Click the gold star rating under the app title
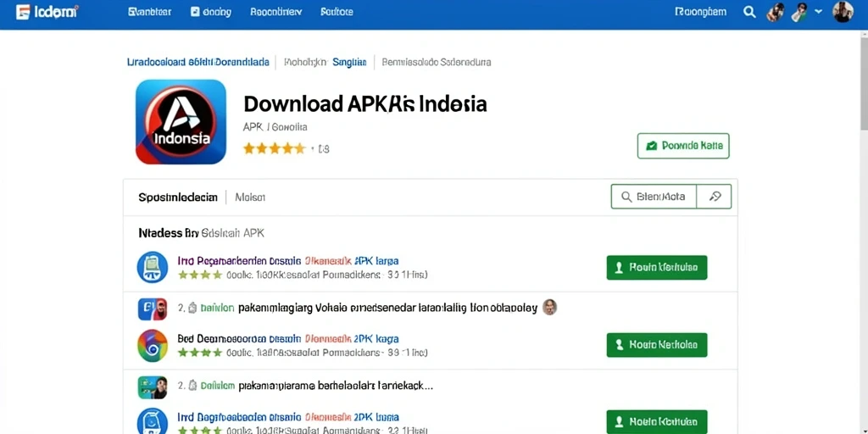The height and width of the screenshot is (434, 868). pyautogui.click(x=274, y=148)
